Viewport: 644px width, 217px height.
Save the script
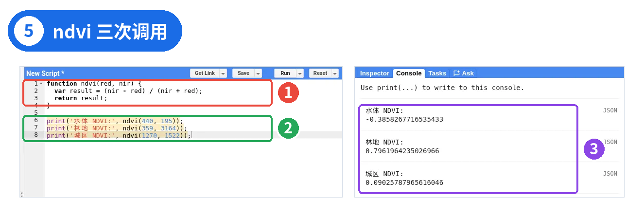tap(244, 73)
